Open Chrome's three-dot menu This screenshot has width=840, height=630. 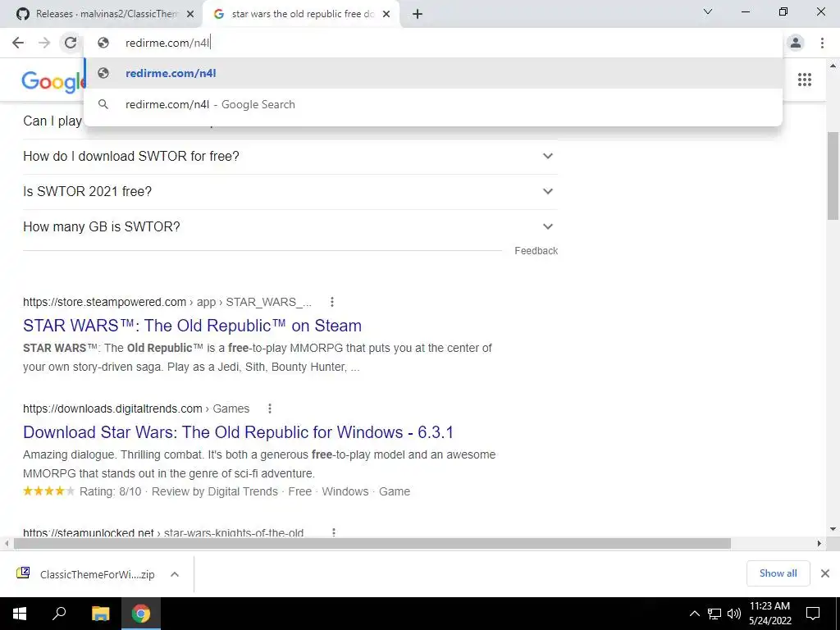point(822,43)
